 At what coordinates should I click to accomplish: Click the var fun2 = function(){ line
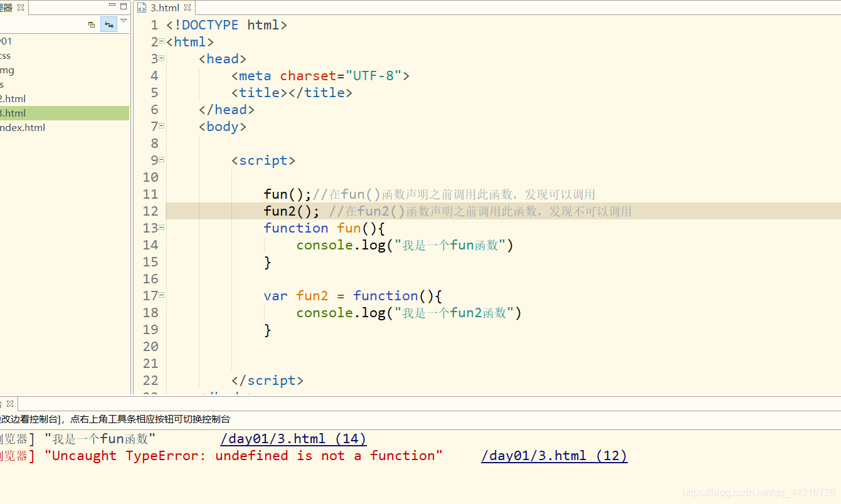pyautogui.click(x=353, y=296)
